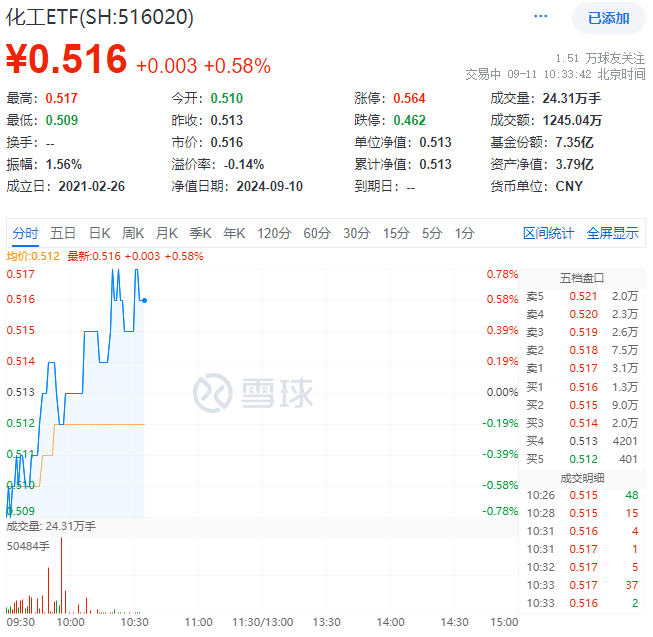Click the 10:28 trade row with 15
This screenshot has height=637, width=653.
(582, 513)
